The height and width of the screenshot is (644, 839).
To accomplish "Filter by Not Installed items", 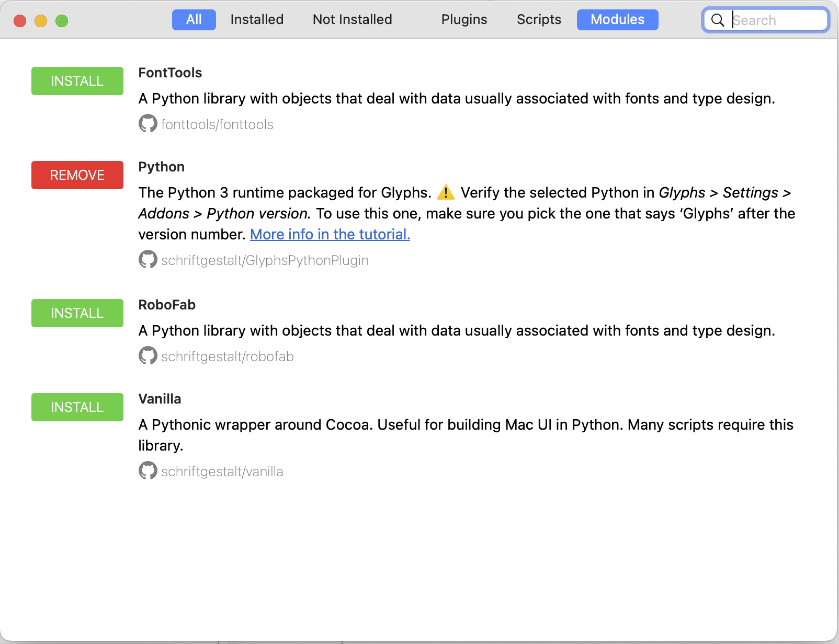I will tap(352, 20).
